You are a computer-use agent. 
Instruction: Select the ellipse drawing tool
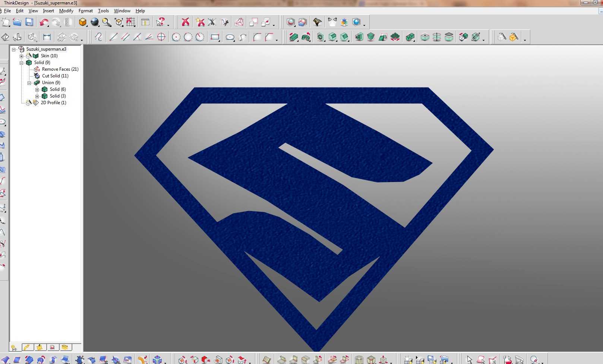(230, 37)
